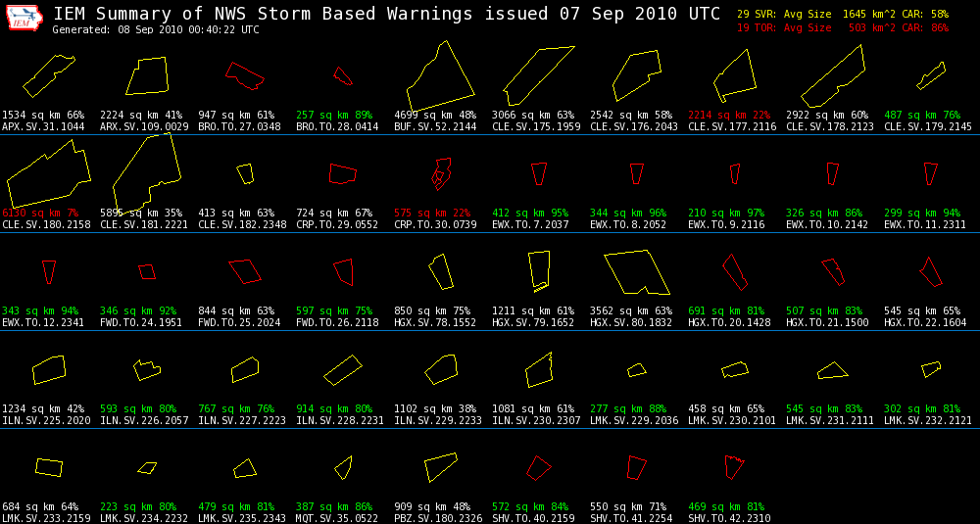Image resolution: width=980 pixels, height=524 pixels.
Task: Click the 'EWX.TO.8.2052' label
Action: (630, 225)
